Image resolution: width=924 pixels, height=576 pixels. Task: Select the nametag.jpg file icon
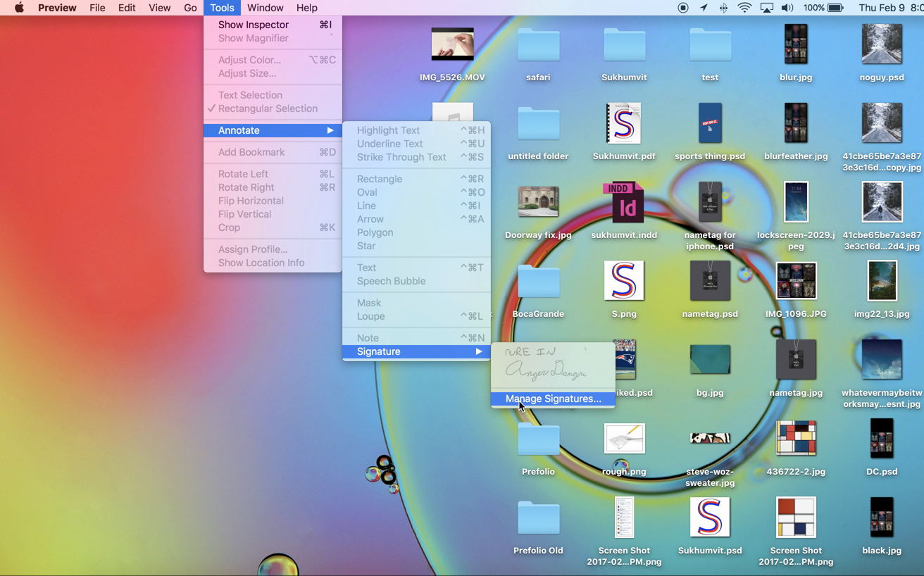[x=796, y=360]
